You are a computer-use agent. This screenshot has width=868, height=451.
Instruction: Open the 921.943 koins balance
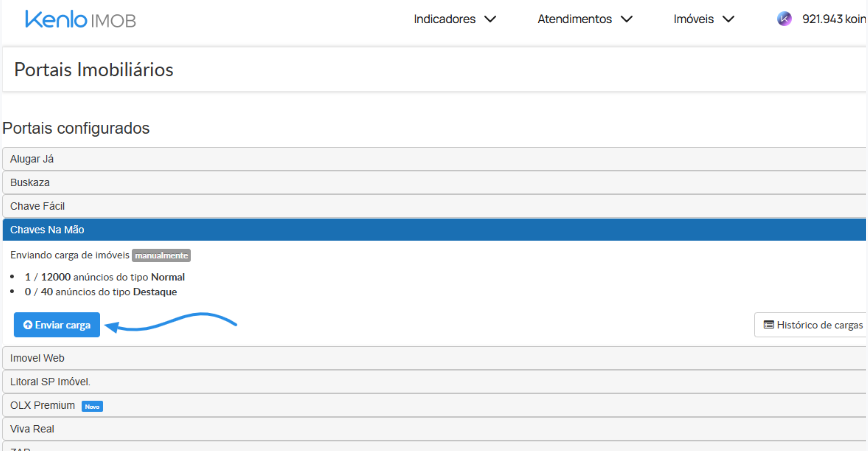tap(834, 19)
